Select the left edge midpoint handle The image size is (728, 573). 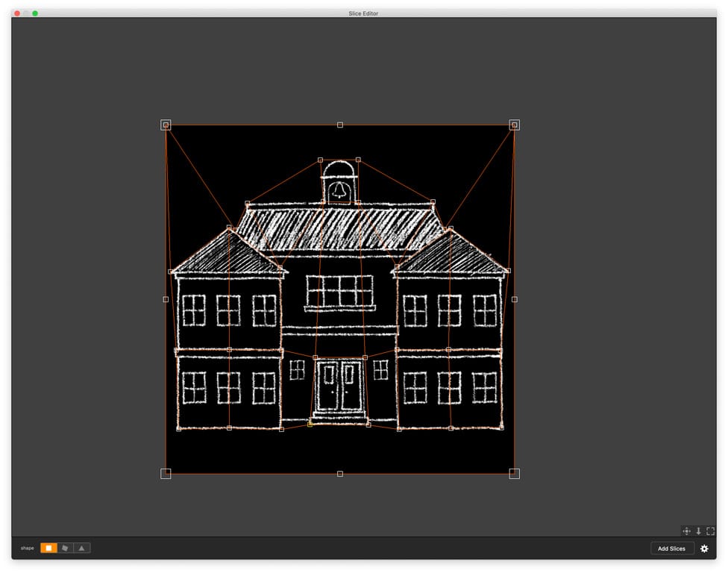tap(166, 299)
